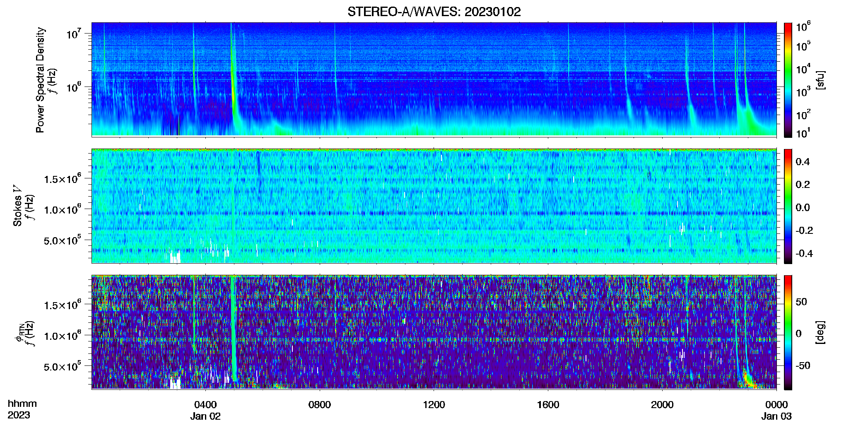Click the 10^5 label on the sfu color bar

803,46
